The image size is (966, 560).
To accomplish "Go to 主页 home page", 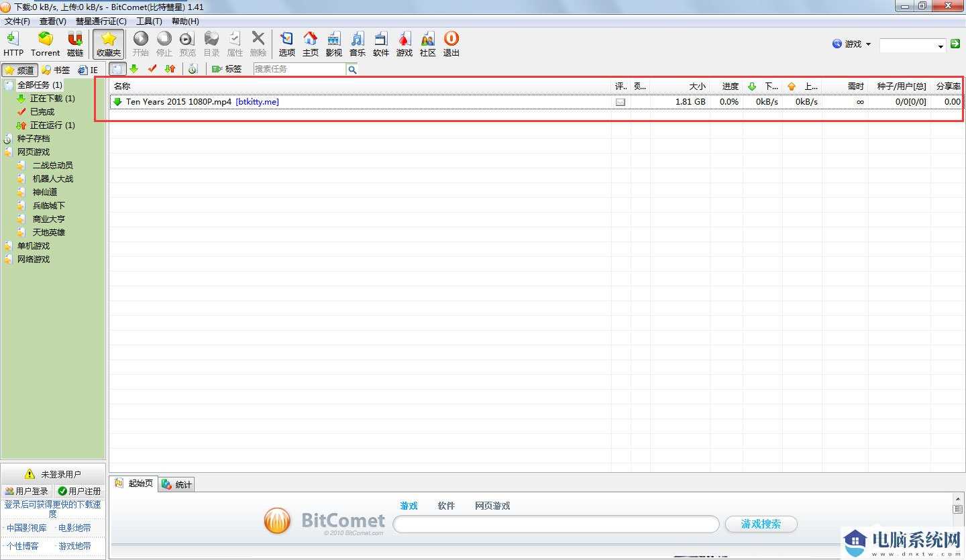I will pyautogui.click(x=310, y=44).
